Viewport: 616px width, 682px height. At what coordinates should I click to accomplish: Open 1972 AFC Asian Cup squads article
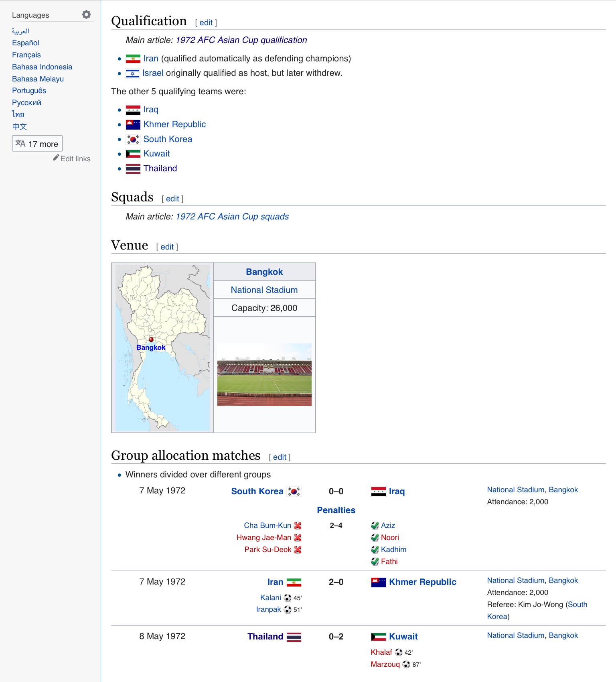tap(232, 217)
